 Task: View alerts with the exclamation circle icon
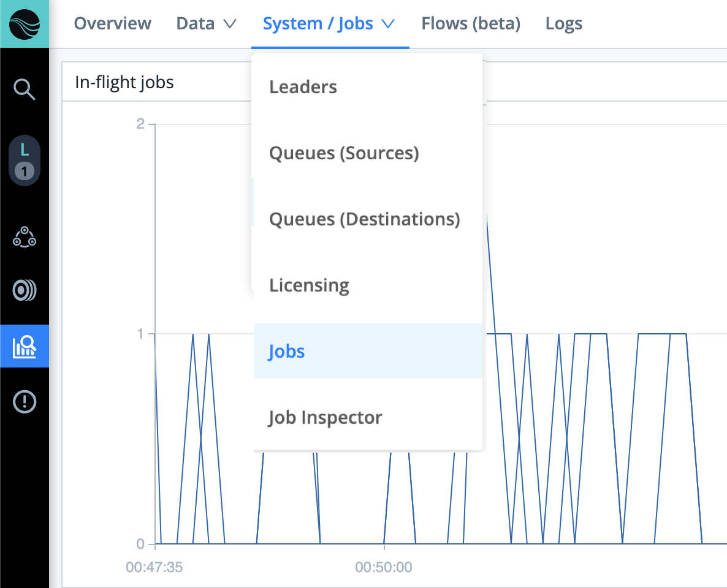(x=25, y=402)
